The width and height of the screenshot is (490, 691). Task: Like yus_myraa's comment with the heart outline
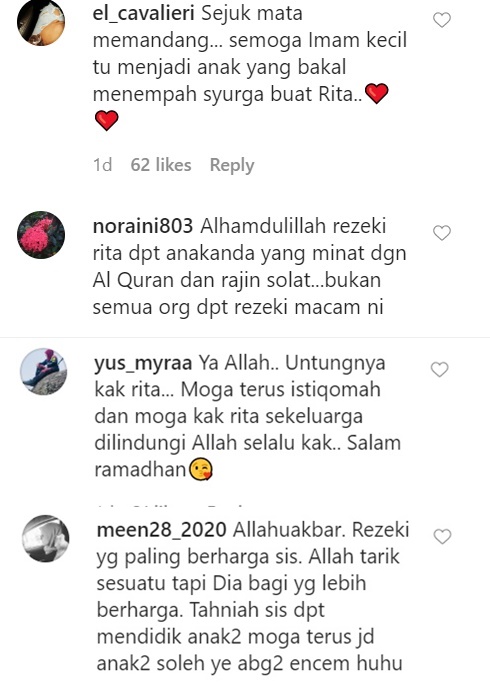point(439,369)
